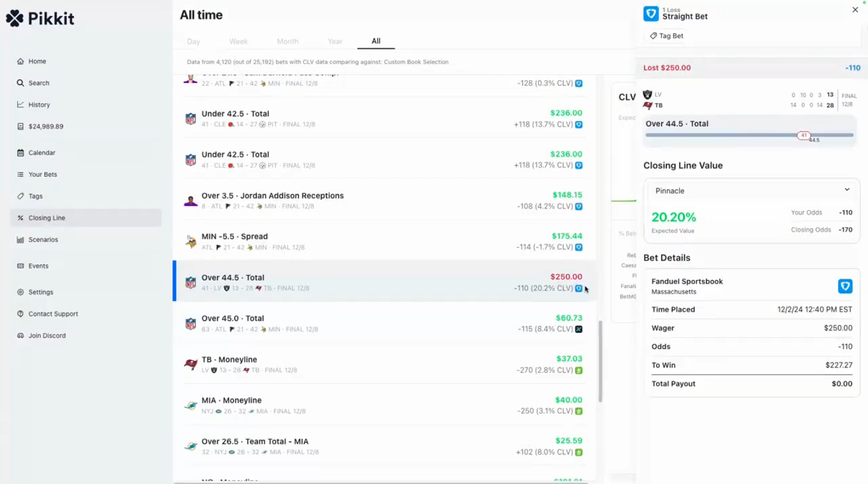The height and width of the screenshot is (484, 868).
Task: Click the bets list scrollbar
Action: (x=601, y=361)
